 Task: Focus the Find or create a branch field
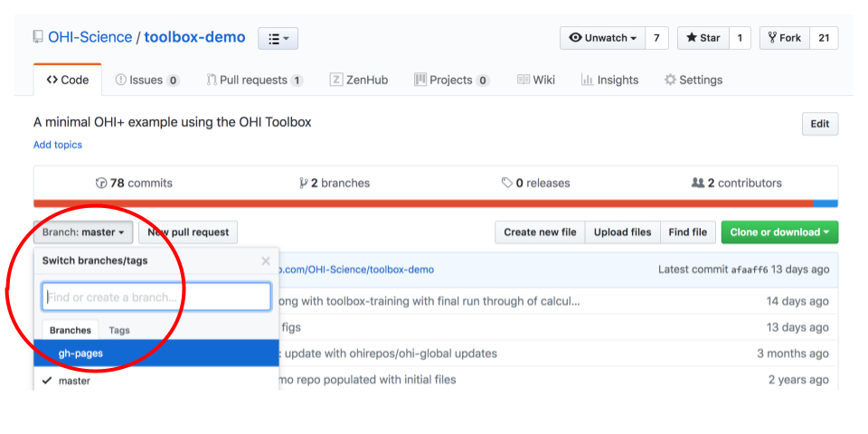(156, 297)
